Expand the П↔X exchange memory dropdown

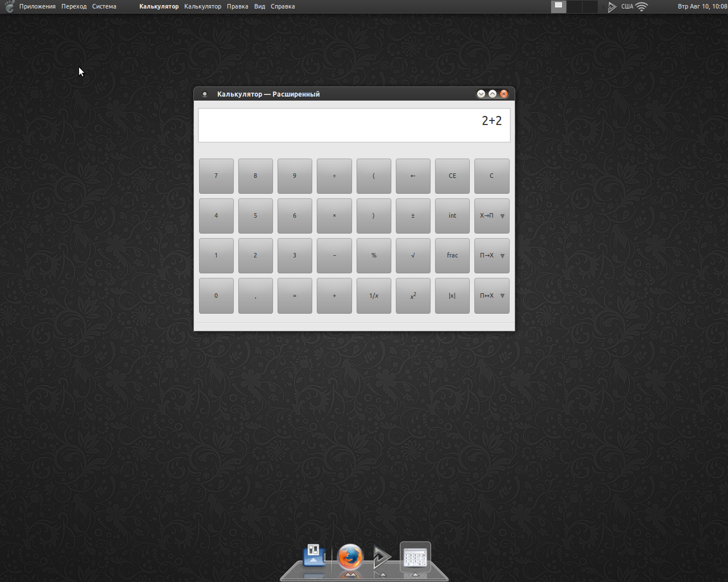[502, 296]
